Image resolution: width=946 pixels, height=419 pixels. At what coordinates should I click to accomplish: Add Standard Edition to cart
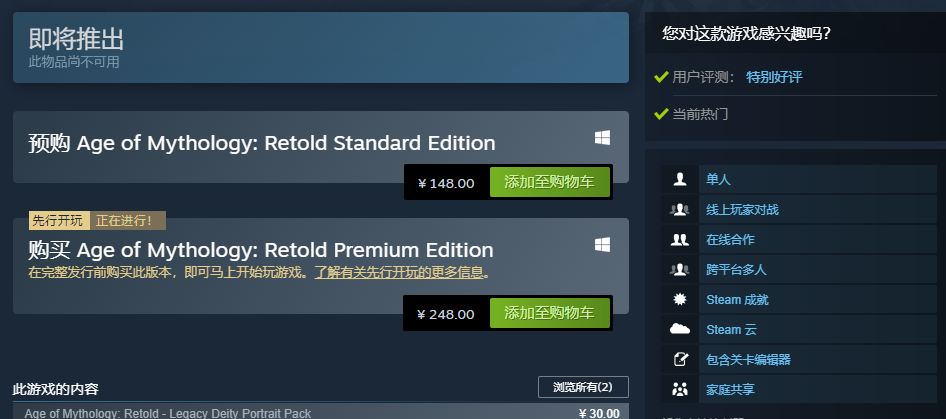click(x=550, y=182)
